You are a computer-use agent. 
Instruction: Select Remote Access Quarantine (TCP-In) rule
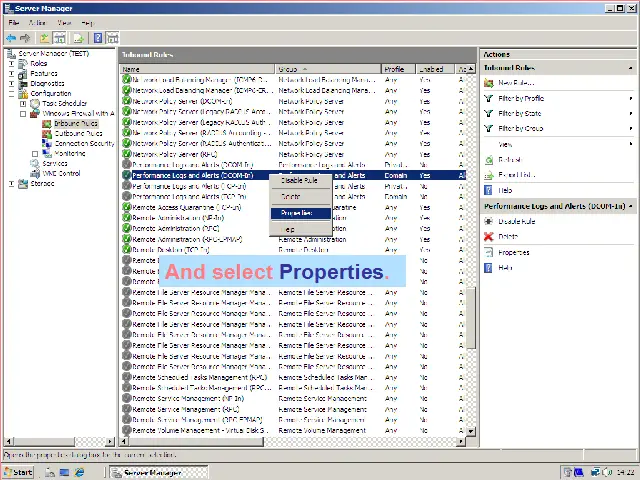pyautogui.click(x=187, y=208)
